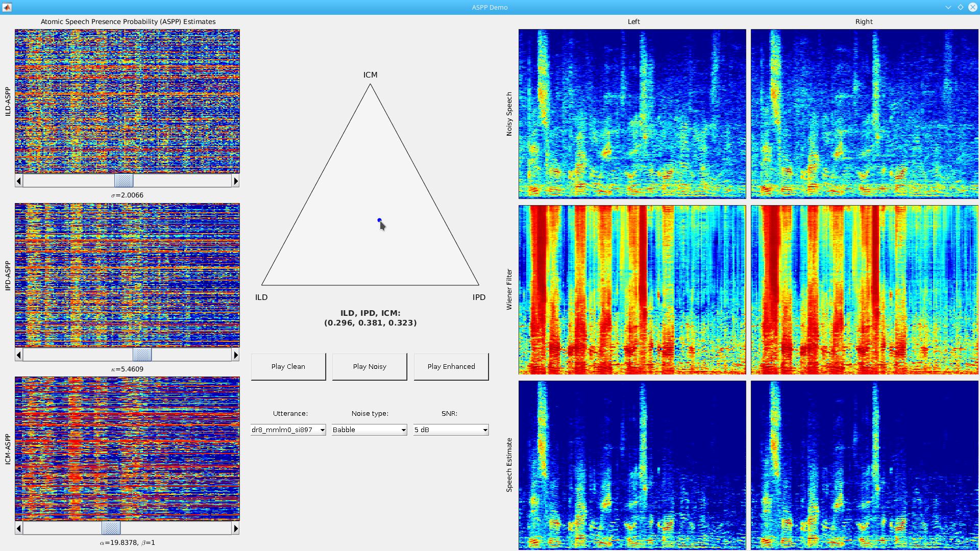The width and height of the screenshot is (980, 551).
Task: Select 5 dB SNR level dropdown
Action: (x=451, y=429)
